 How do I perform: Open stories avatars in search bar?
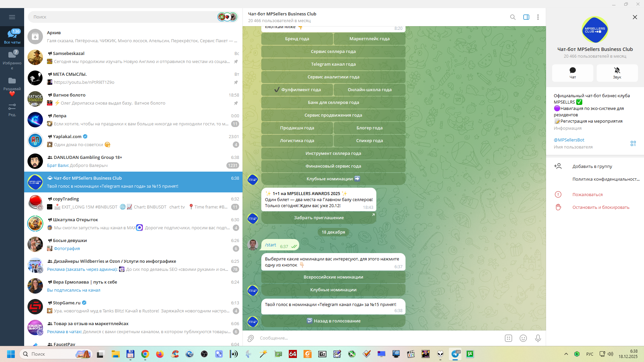pyautogui.click(x=227, y=17)
